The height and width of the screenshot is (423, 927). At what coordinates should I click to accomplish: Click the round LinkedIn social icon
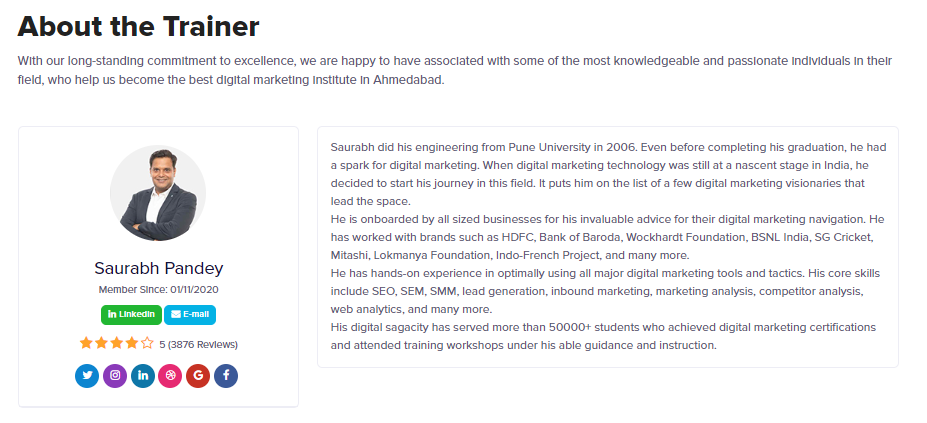[143, 376]
